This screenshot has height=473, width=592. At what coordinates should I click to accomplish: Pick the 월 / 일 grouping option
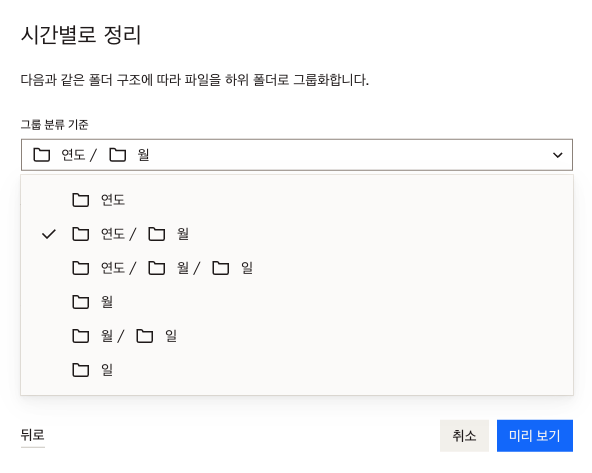(x=297, y=336)
